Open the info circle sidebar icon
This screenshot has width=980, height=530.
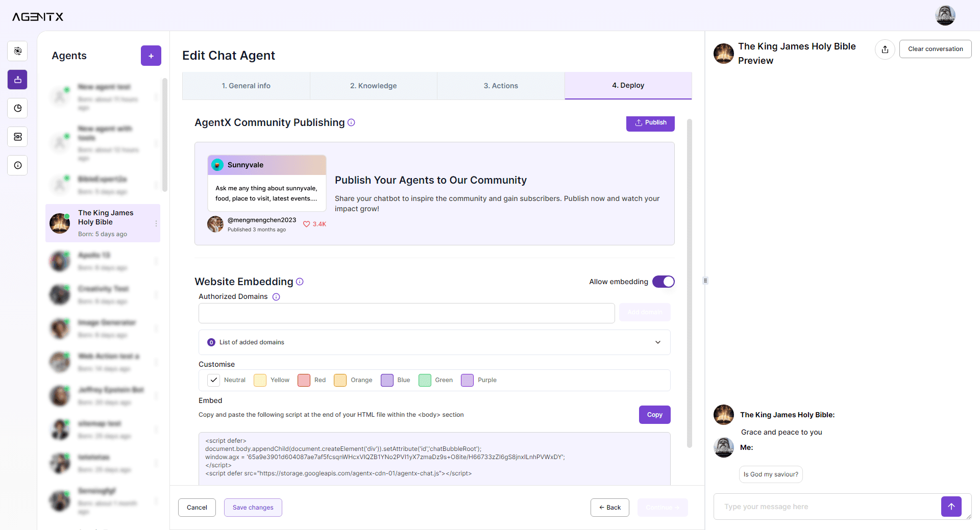coord(18,165)
